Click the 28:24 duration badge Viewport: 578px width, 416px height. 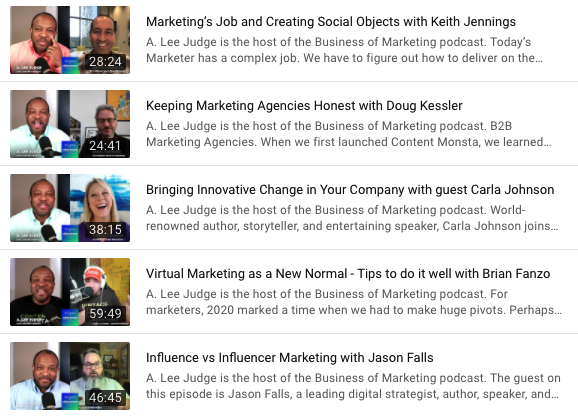[x=105, y=62]
